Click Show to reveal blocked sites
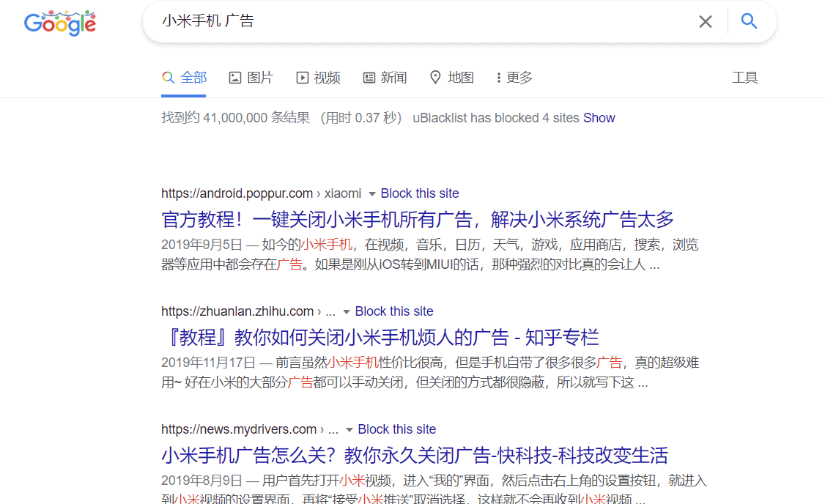The image size is (825, 504). [x=599, y=117]
